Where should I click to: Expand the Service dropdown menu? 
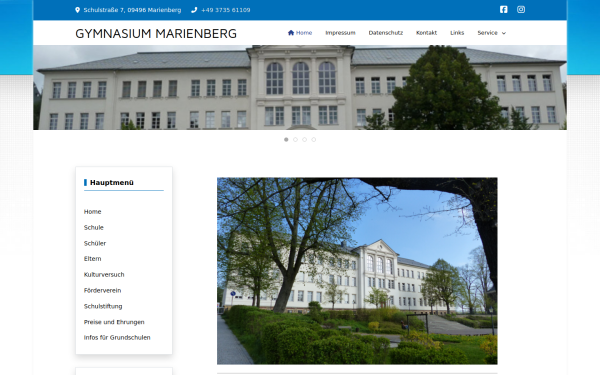(491, 33)
